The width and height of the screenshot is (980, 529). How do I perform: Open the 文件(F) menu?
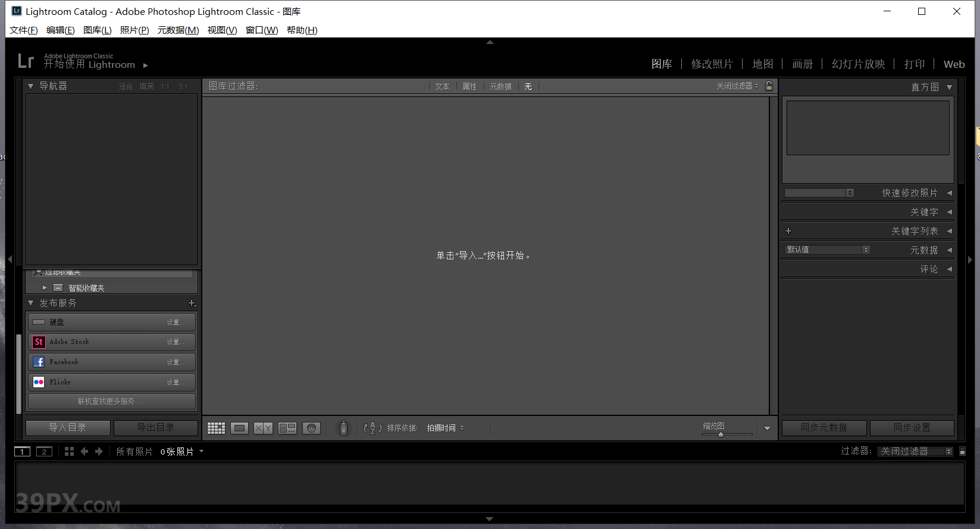click(x=24, y=30)
